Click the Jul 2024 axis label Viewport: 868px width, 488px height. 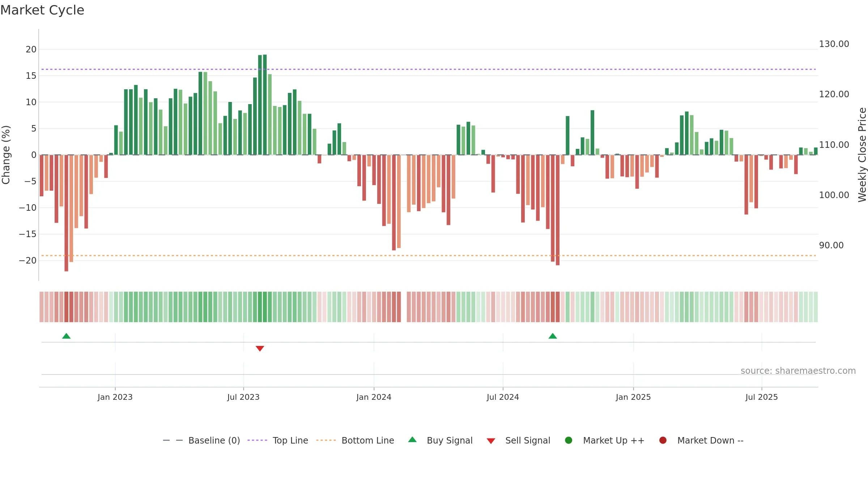503,397
